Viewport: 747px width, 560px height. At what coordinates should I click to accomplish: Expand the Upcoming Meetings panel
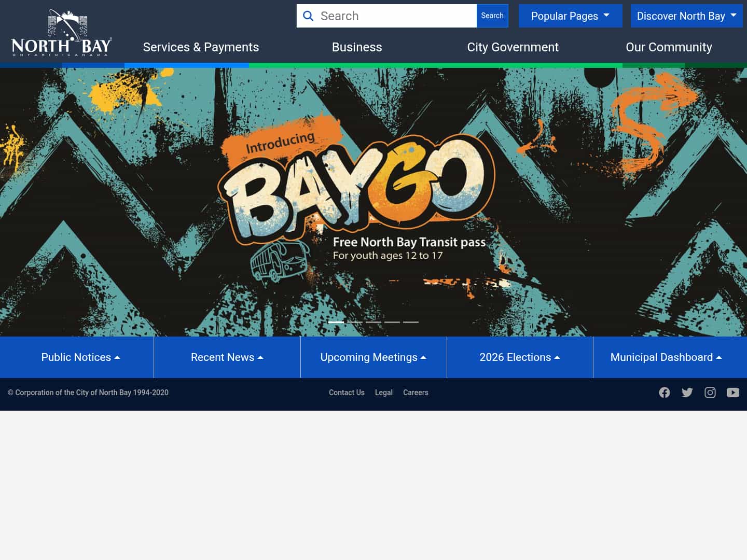[374, 357]
